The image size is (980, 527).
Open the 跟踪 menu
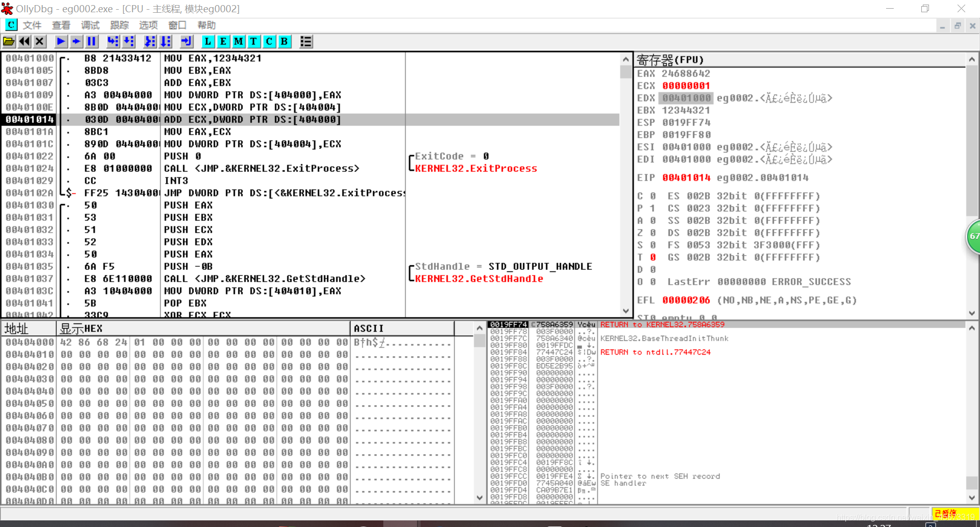119,25
